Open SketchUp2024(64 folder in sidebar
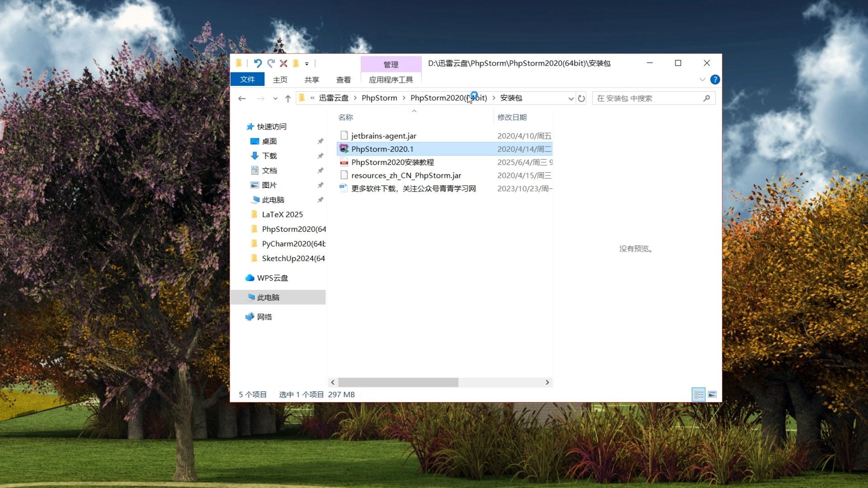The width and height of the screenshot is (868, 488). click(293, 258)
